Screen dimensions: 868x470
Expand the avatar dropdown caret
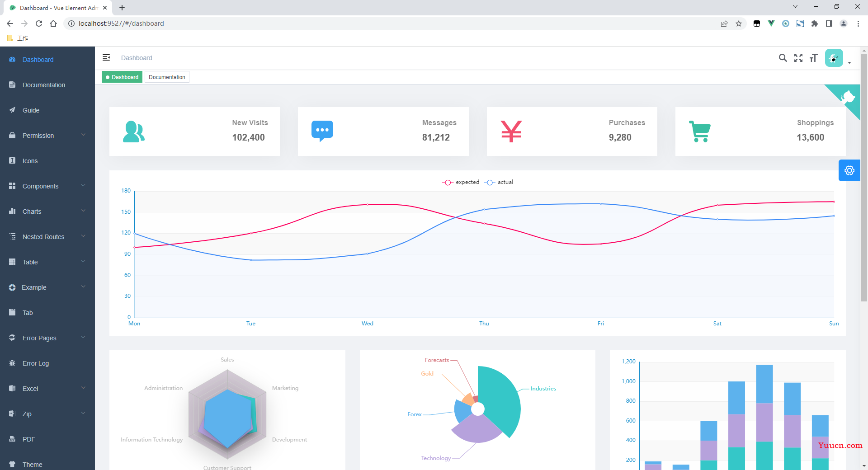(x=849, y=63)
